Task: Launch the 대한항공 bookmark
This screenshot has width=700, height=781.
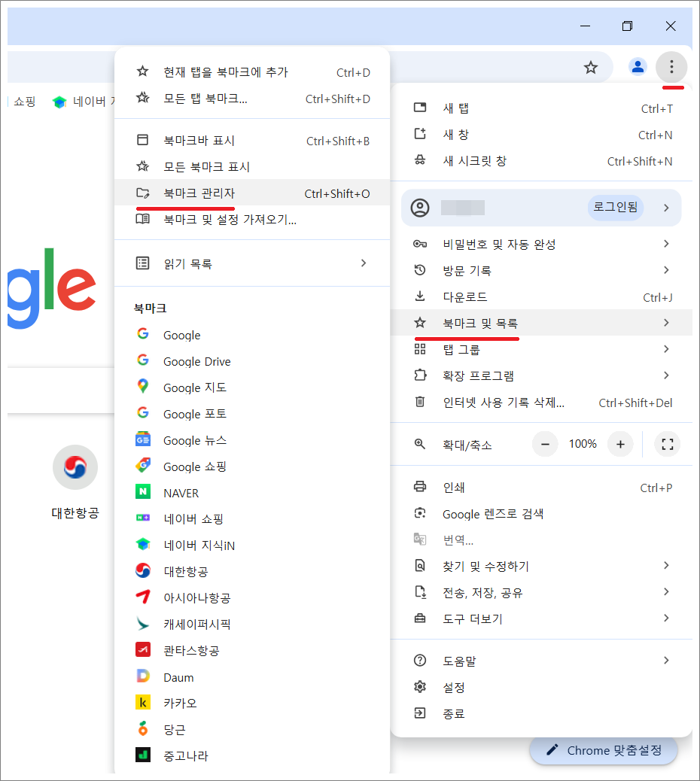Action: click(x=188, y=571)
